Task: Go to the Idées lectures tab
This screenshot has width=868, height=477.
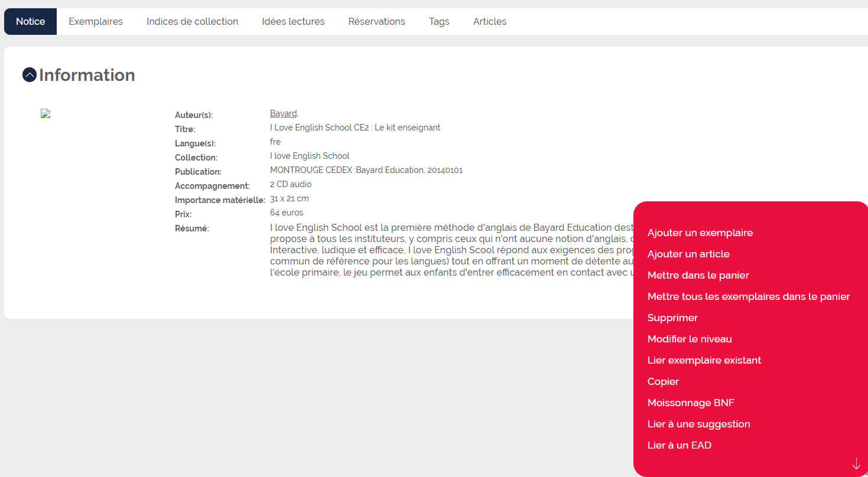Action: coord(293,21)
